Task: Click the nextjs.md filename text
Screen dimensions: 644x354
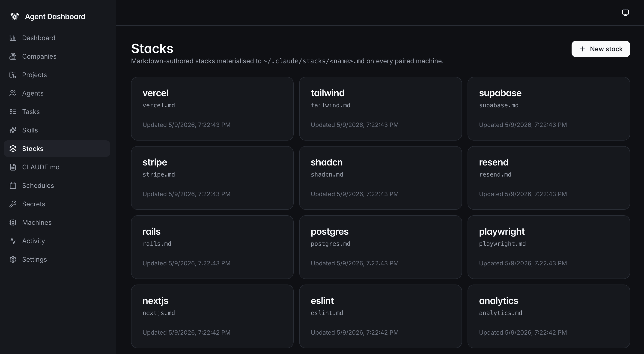Action: click(x=158, y=313)
